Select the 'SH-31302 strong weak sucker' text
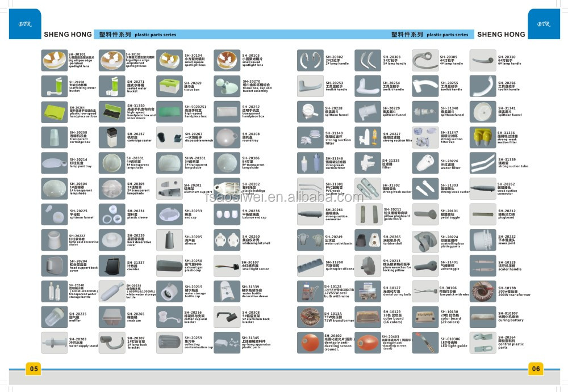 click(397, 188)
